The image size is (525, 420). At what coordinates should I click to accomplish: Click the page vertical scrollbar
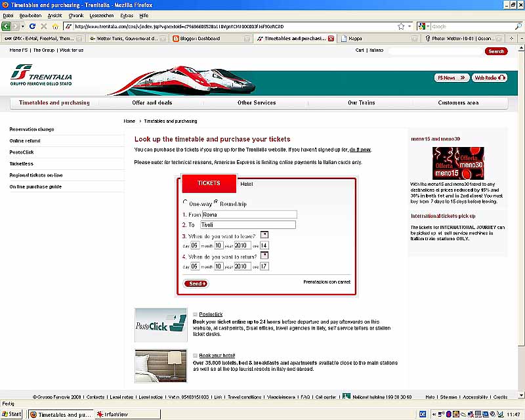[521, 221]
